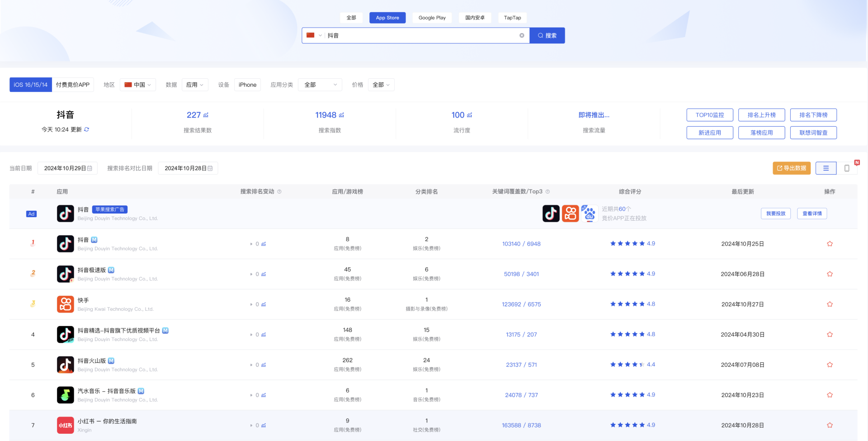Click help icon next to 搜索排名变动
The height and width of the screenshot is (441, 868).
279,192
